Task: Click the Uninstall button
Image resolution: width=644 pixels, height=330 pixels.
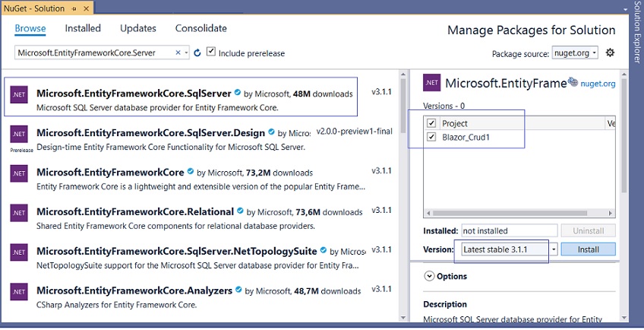Action: click(x=588, y=231)
